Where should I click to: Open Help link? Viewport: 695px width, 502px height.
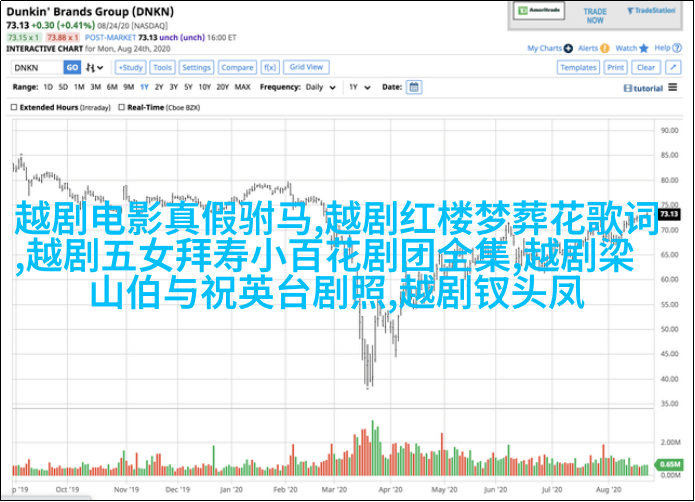(x=668, y=48)
